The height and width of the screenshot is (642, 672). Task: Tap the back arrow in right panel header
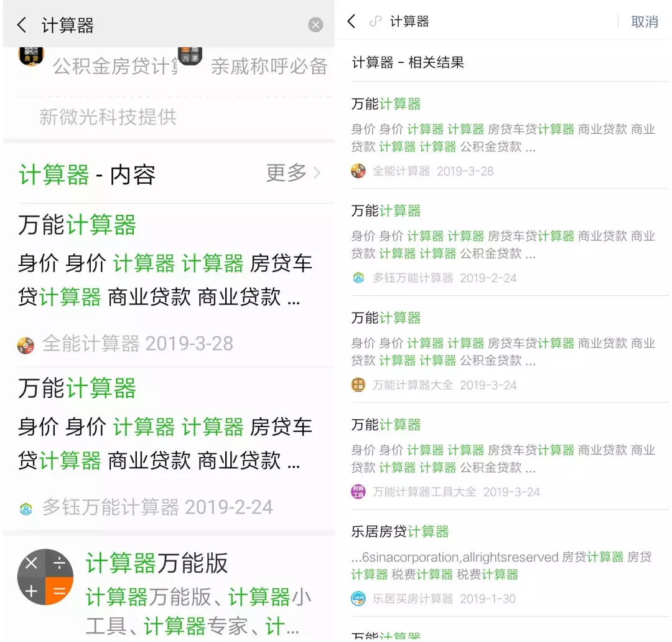352,21
